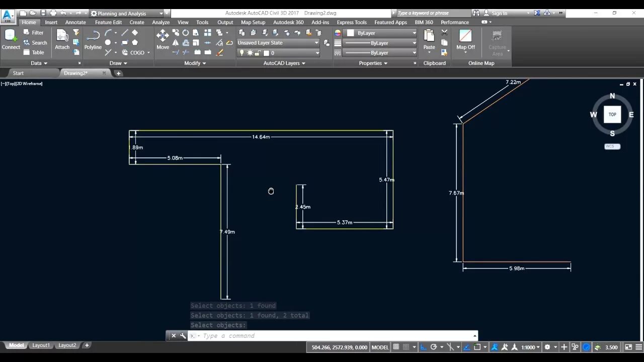Toggle grid display in status bar
The height and width of the screenshot is (362, 644).
click(396, 347)
